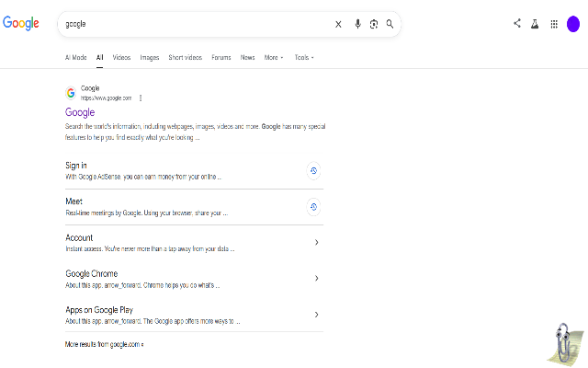The width and height of the screenshot is (588, 368).
Task: Open Google Lens image search icon
Action: coord(374,25)
